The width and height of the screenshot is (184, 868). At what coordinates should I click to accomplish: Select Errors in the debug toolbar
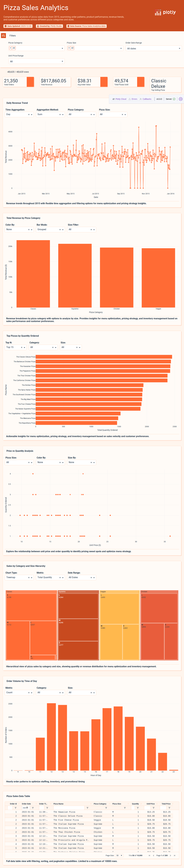click(x=134, y=99)
